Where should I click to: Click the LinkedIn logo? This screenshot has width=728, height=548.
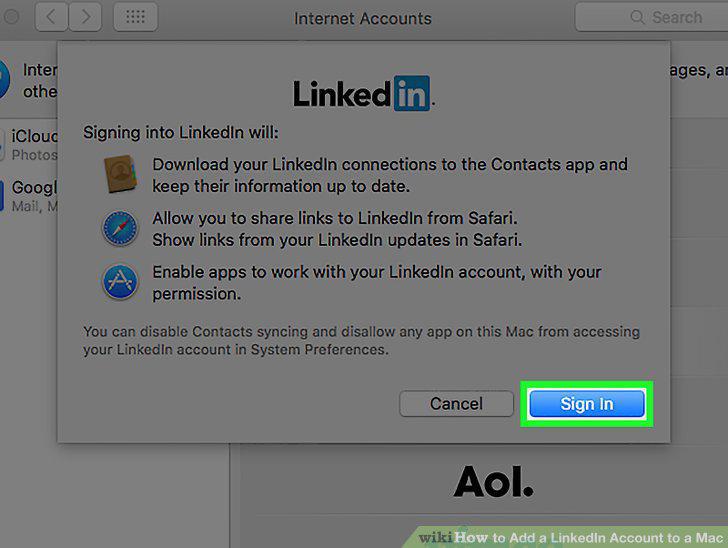pyautogui.click(x=364, y=93)
